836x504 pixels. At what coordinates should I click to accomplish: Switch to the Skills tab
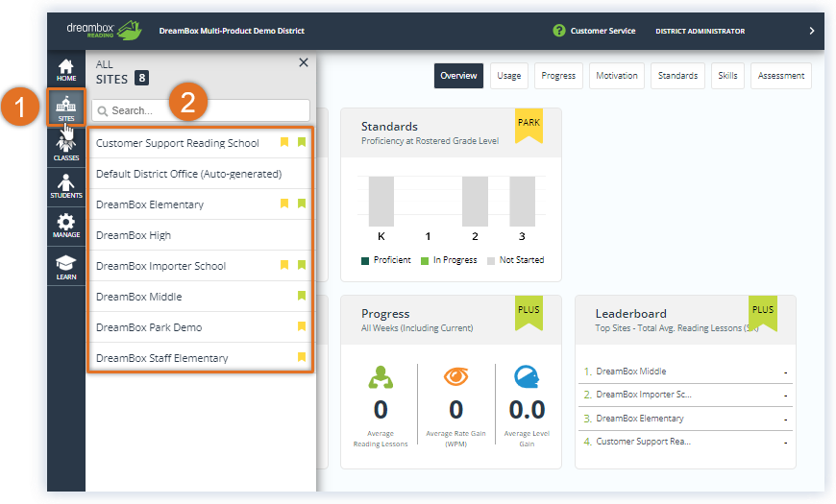(x=727, y=76)
